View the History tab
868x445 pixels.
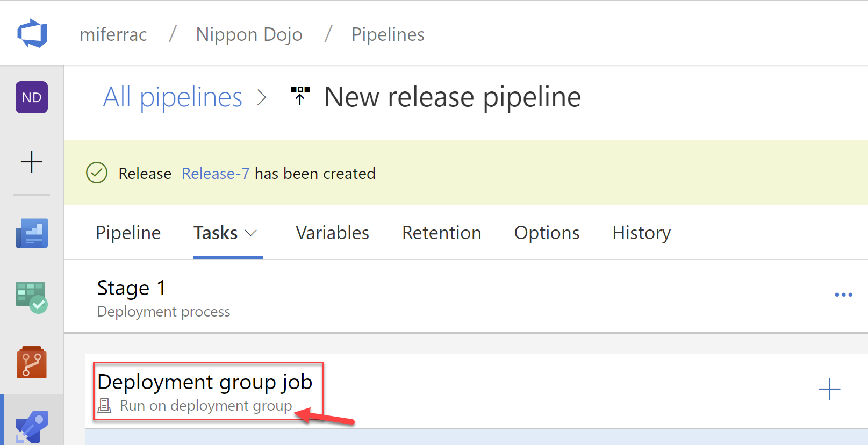pos(641,233)
